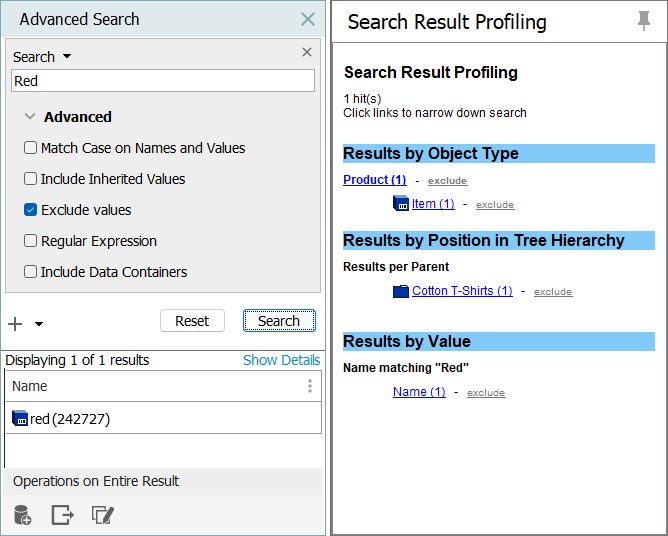Image resolution: width=668 pixels, height=536 pixels.
Task: Click the plus icon to add criterion
Action: click(15, 324)
